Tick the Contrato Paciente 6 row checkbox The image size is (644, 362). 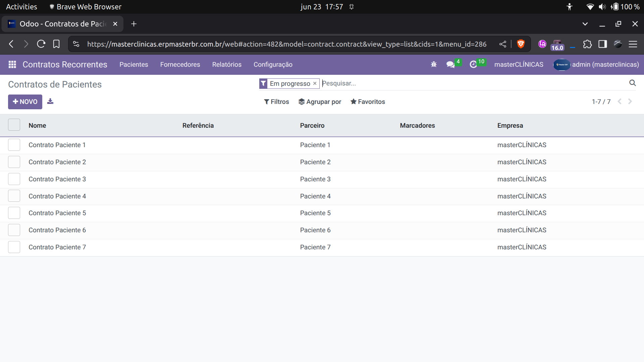pos(14,230)
